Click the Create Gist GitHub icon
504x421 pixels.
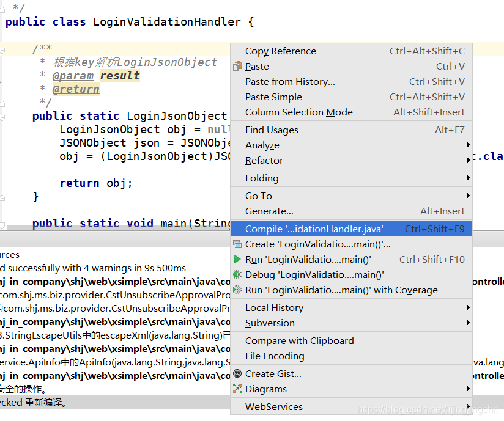[237, 373]
